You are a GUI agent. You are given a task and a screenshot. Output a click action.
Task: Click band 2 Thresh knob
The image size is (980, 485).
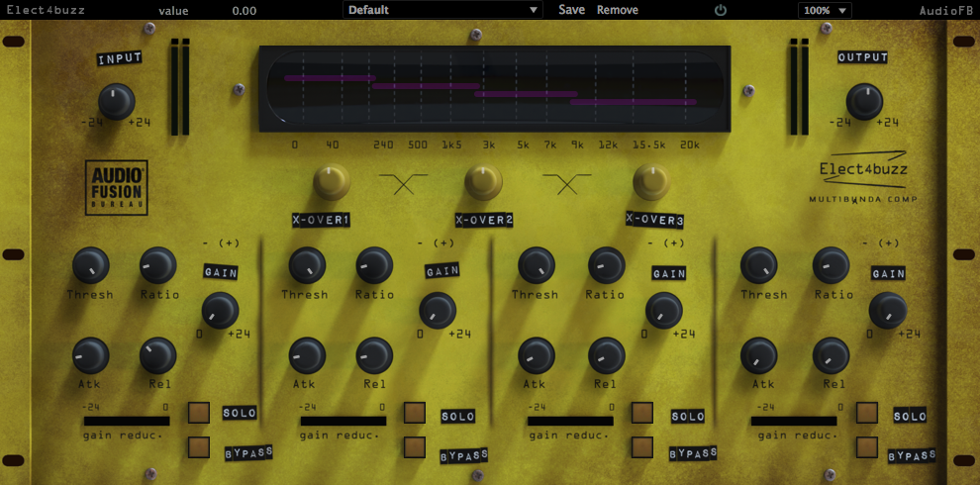(x=307, y=265)
